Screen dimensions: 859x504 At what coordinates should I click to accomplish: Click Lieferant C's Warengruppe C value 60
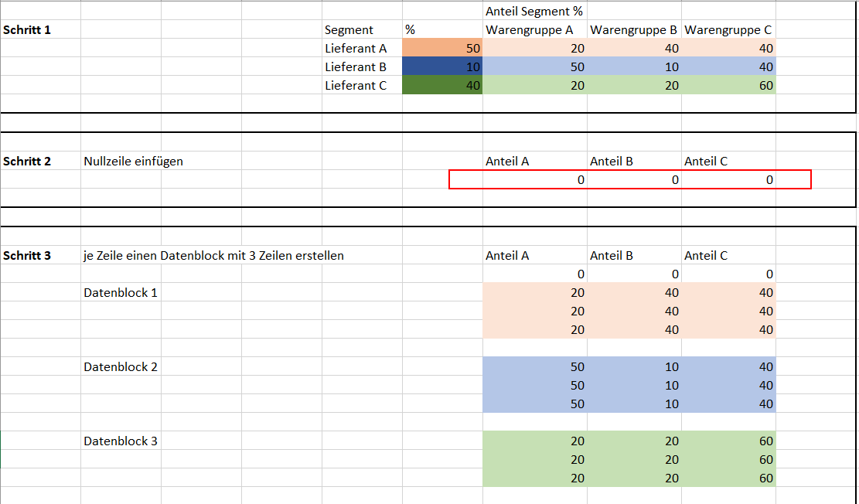pos(728,86)
